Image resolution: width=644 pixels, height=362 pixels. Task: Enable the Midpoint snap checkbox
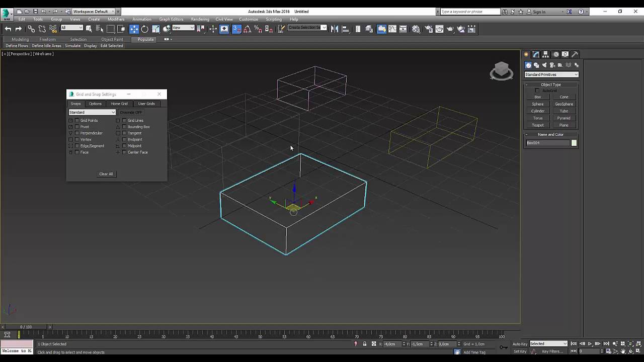[124, 146]
